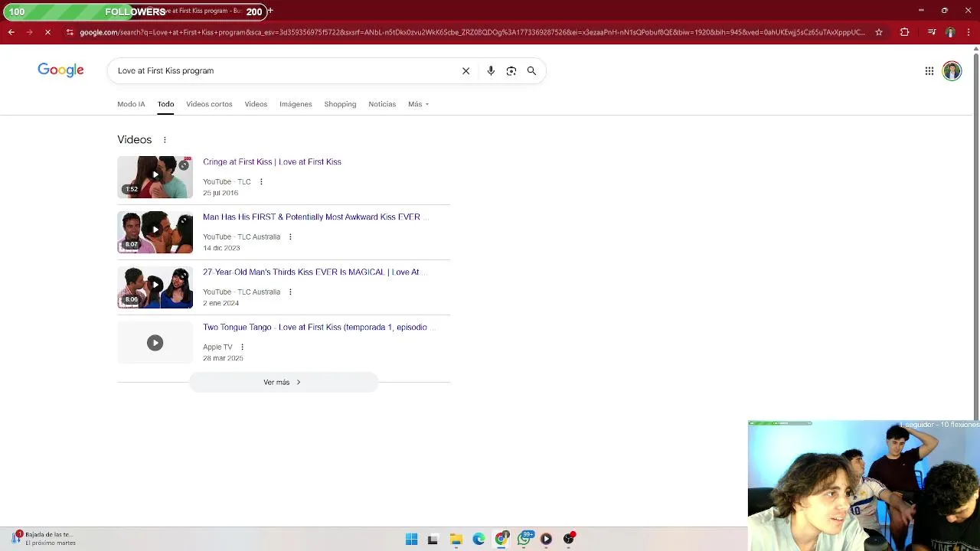The image size is (980, 551).
Task: Start voice search with the microphone
Action: click(x=491, y=70)
